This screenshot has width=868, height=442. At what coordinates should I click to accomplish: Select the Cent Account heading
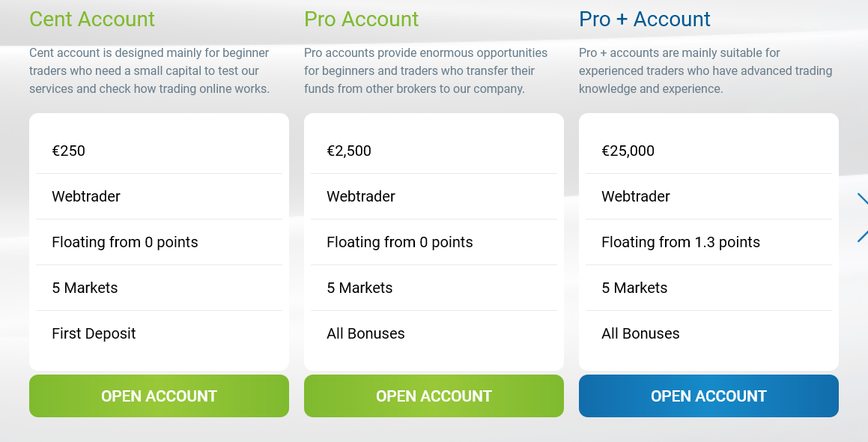pos(92,19)
